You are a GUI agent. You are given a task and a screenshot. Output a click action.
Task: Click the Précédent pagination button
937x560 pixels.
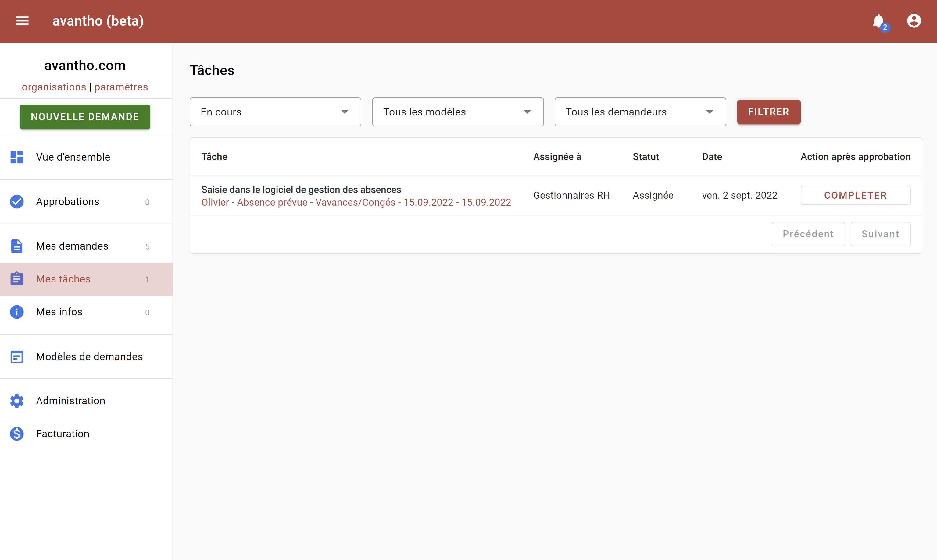tap(808, 234)
